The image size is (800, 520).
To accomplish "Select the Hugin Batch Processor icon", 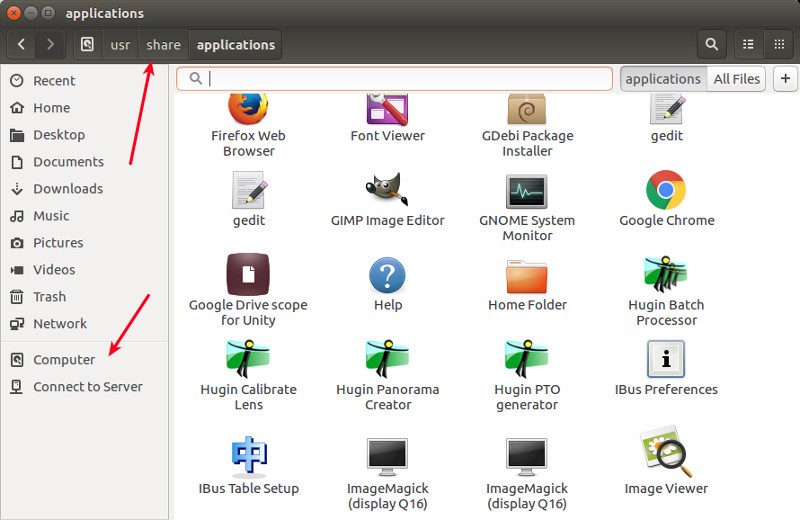I will (x=666, y=274).
